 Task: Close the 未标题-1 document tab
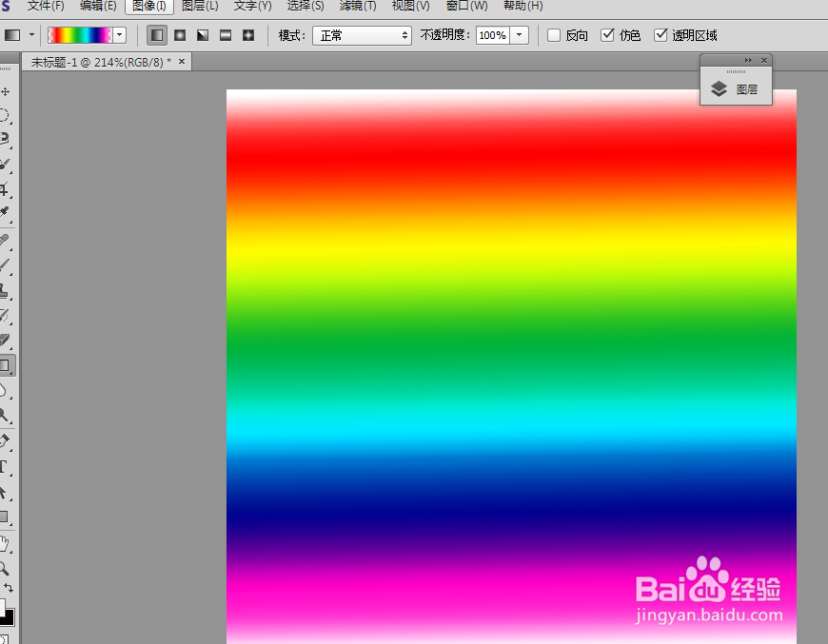(x=182, y=62)
